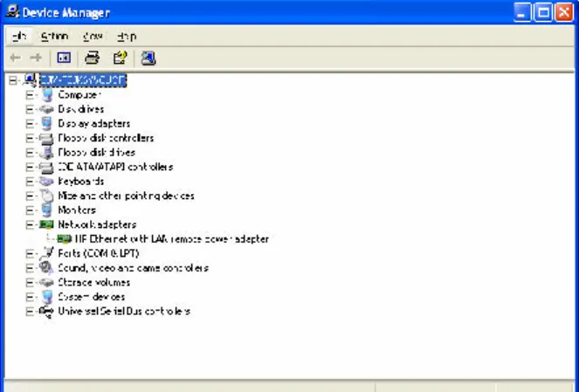Expand the IDE ATA/ATAPI controllers category

(x=30, y=167)
